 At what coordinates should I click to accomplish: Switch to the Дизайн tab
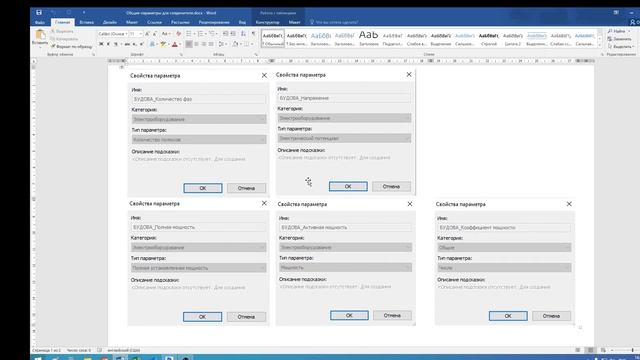110,22
